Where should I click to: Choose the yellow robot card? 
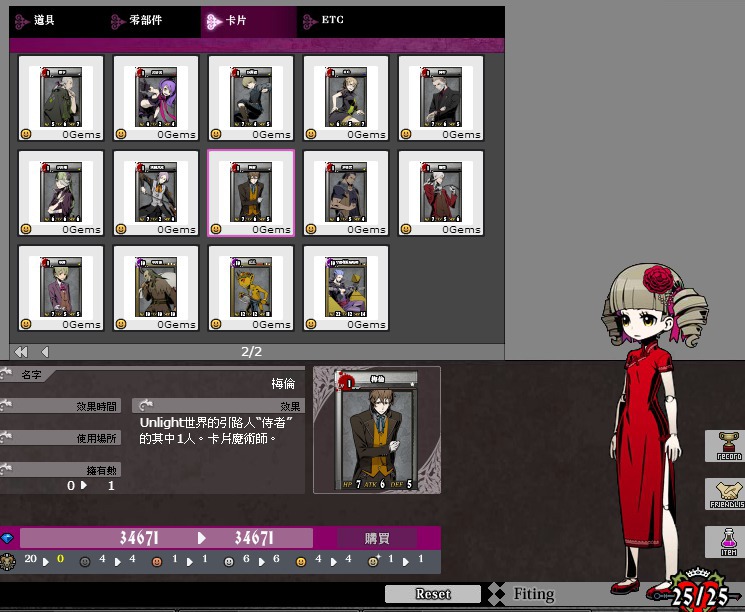tap(251, 288)
